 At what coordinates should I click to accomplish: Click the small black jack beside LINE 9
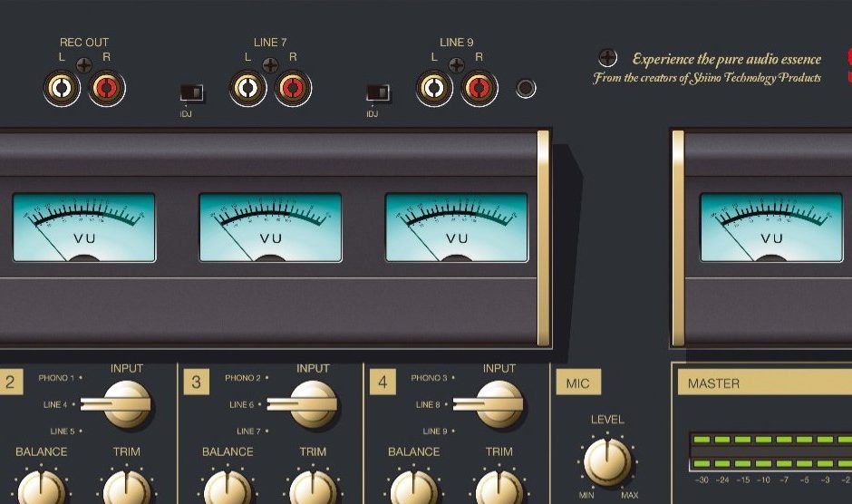pyautogui.click(x=525, y=89)
